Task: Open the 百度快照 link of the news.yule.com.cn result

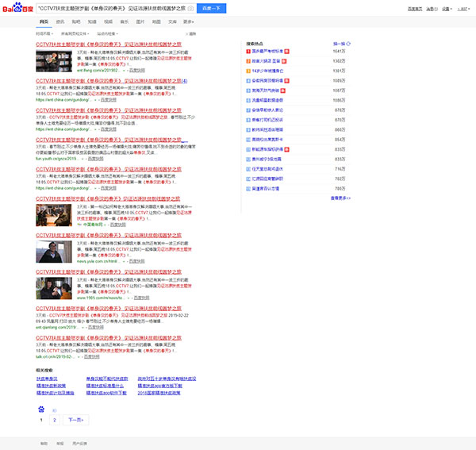Action: coord(137,261)
